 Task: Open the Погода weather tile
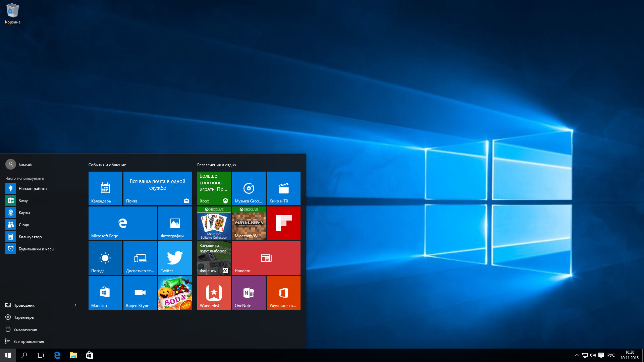coord(105,258)
